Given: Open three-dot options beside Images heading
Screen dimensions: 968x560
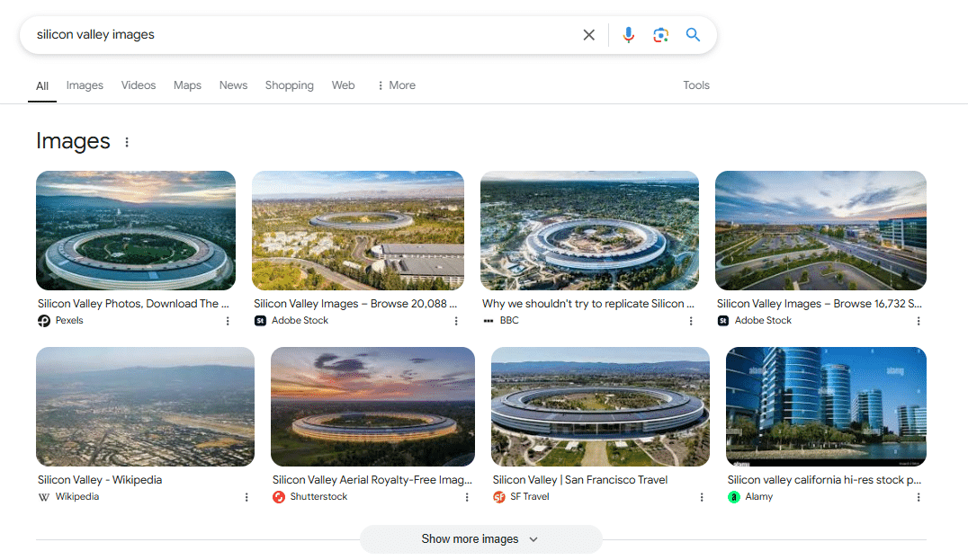Looking at the screenshot, I should pyautogui.click(x=127, y=142).
